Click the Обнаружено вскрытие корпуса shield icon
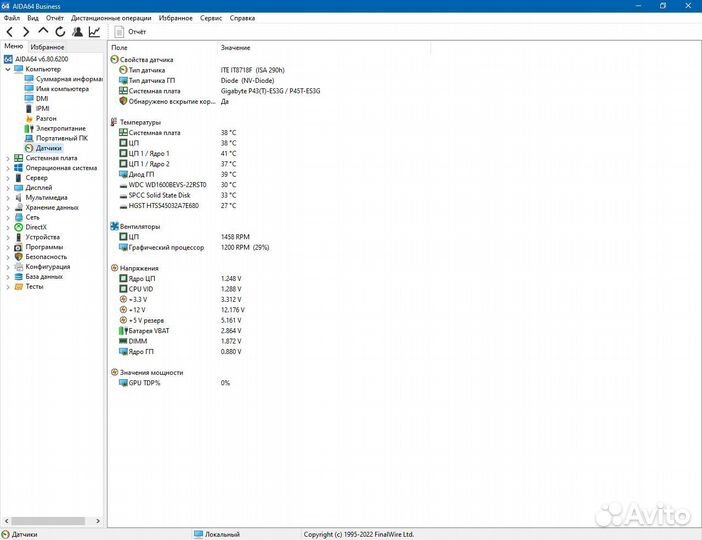 click(123, 101)
